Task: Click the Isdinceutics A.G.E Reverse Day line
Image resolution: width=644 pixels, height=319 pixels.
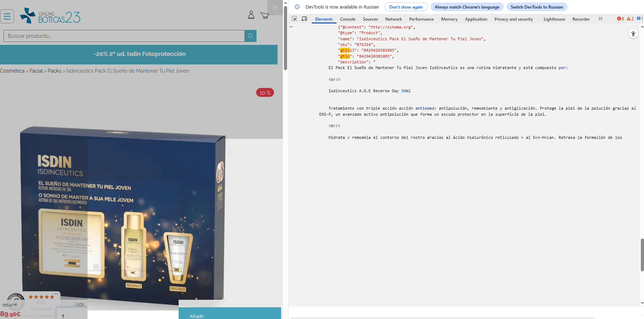Action: point(369,91)
